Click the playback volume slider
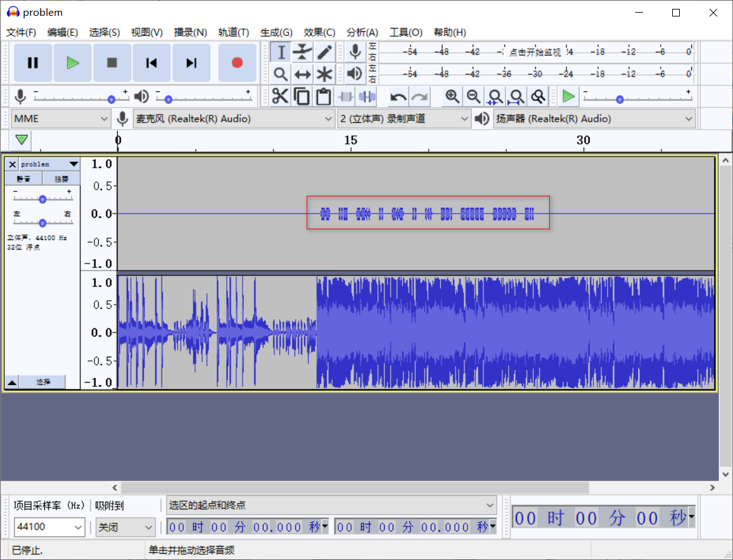 [x=204, y=98]
